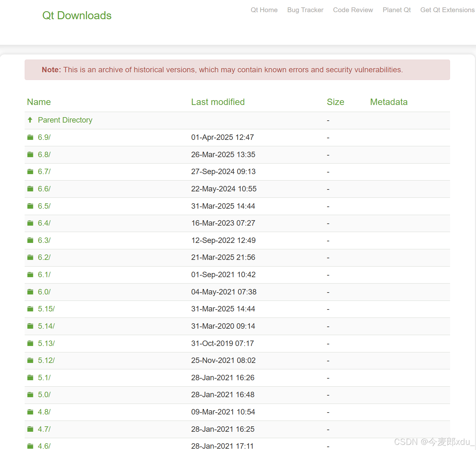Click the folder icon beside 6.3/

pos(30,240)
